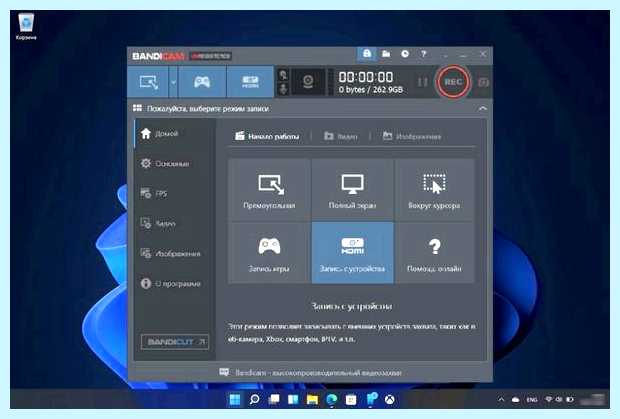Viewport: 620px width, 419px height.
Task: Click the Unregistered badge next to Bandicam logo
Action: 210,56
